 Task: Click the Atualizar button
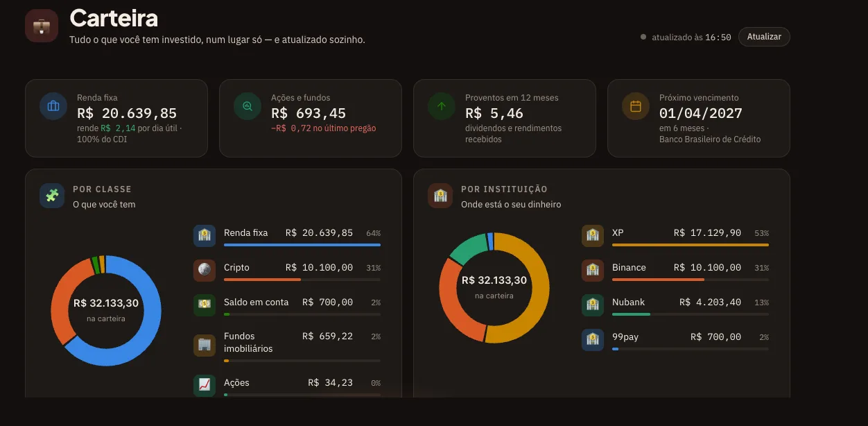point(764,37)
